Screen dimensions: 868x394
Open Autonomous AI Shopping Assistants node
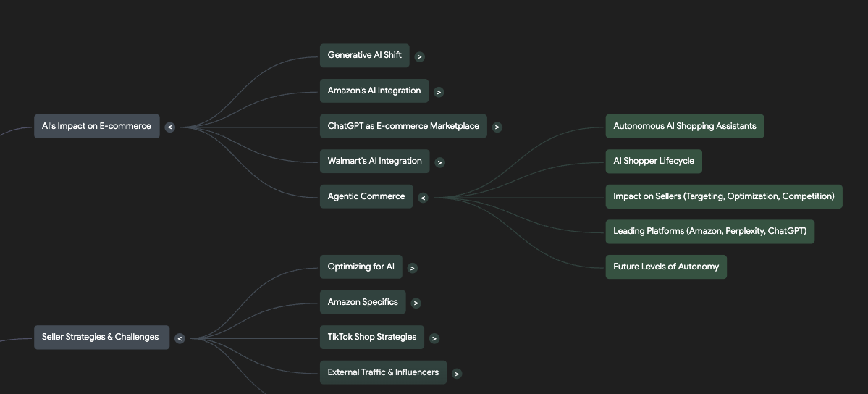coord(685,126)
